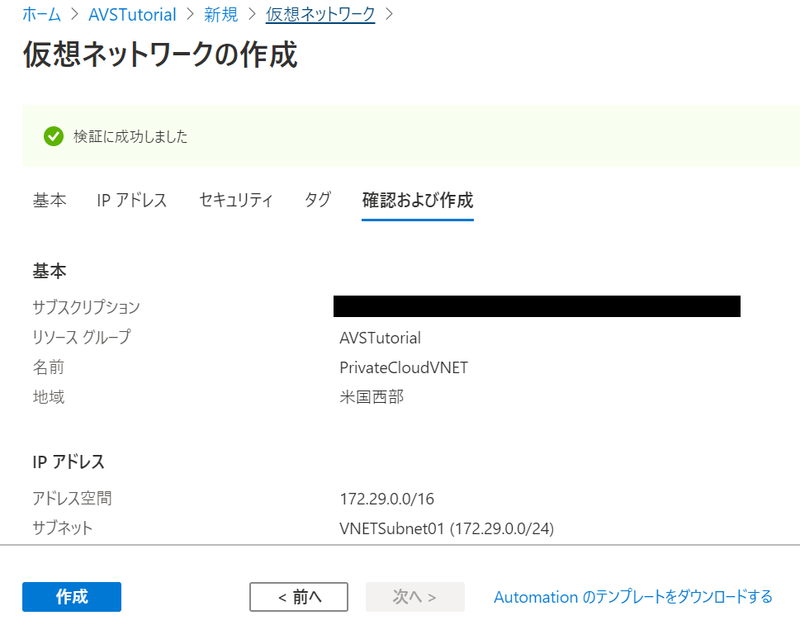Click the PrivateCloudVNET name value
The height and width of the screenshot is (625, 800).
coord(404,367)
